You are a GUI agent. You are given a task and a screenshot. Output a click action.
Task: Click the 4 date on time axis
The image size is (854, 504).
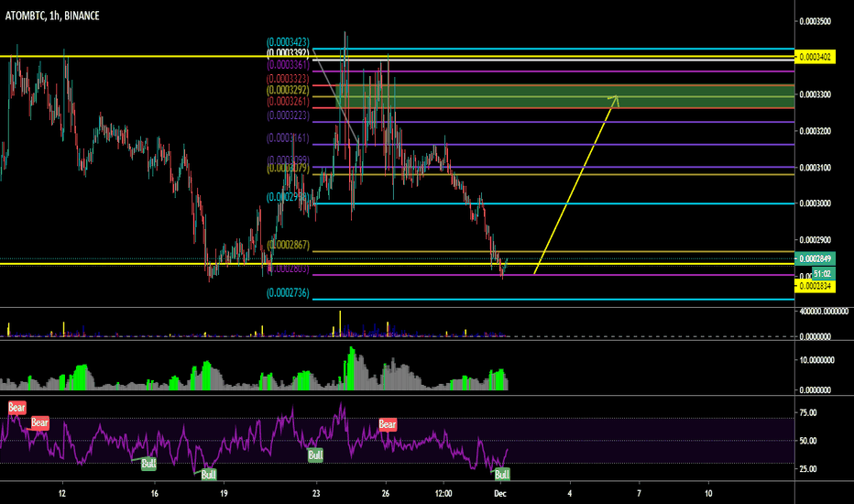click(570, 494)
